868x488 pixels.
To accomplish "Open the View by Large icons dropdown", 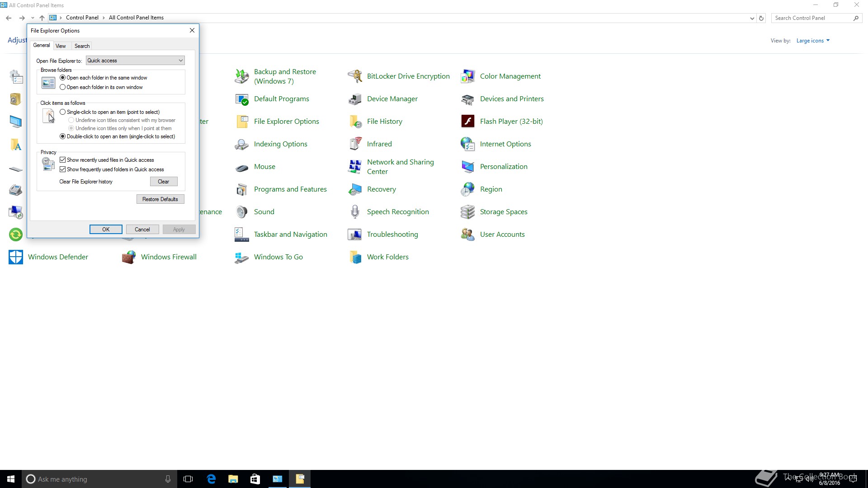I will 813,41.
